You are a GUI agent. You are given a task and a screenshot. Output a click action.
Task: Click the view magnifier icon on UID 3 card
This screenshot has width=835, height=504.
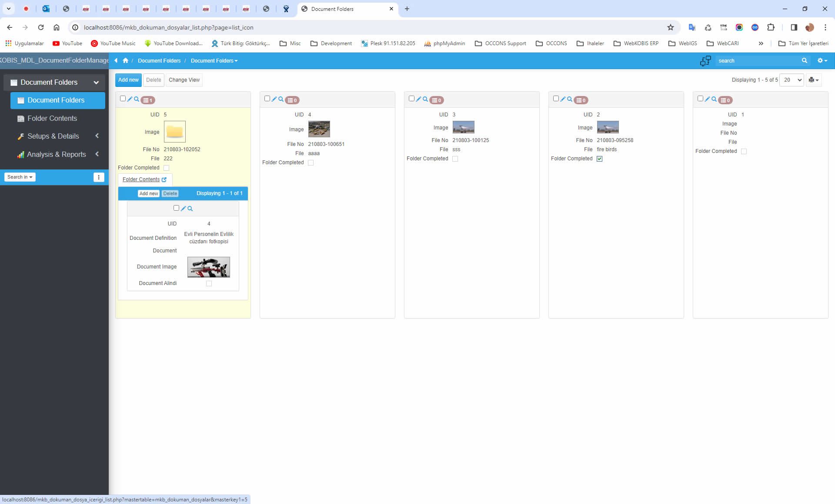[x=425, y=99]
